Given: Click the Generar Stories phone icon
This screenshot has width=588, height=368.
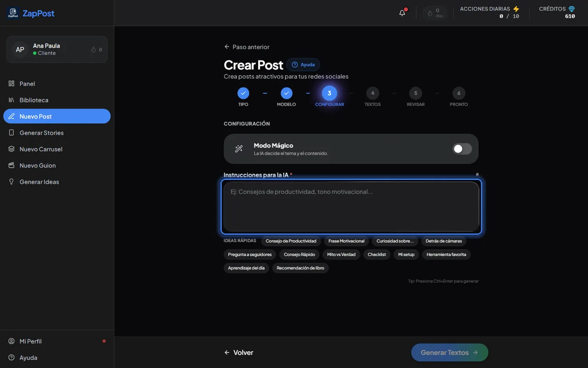Looking at the screenshot, I should coord(11,132).
